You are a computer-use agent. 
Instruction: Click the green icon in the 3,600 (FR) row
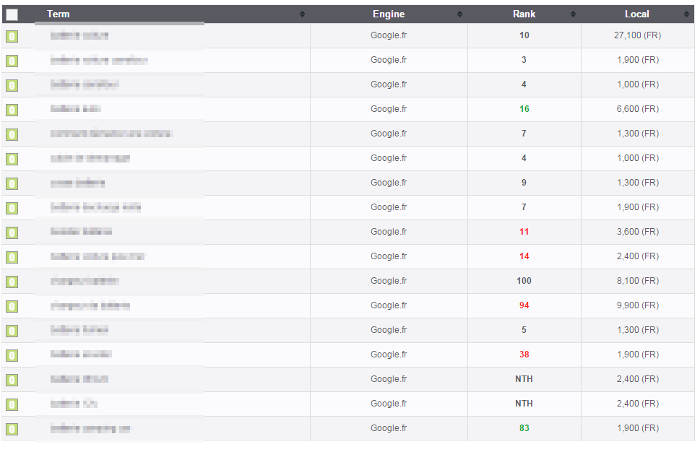pos(12,232)
